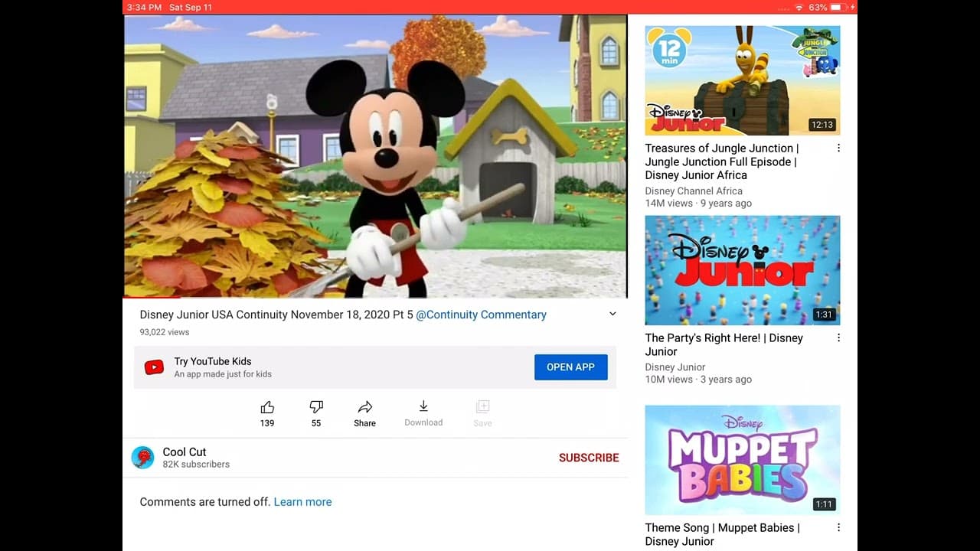Tap the '55' dislike count

[316, 423]
